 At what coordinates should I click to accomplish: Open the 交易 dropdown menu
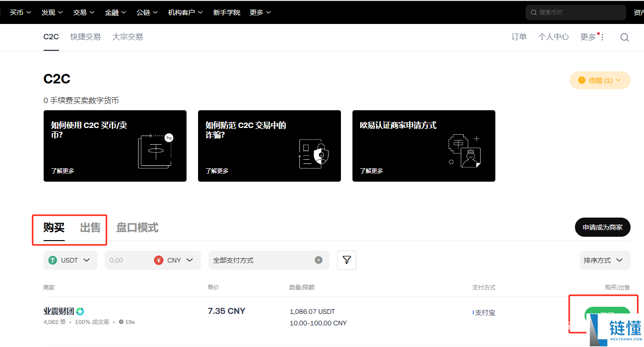83,12
